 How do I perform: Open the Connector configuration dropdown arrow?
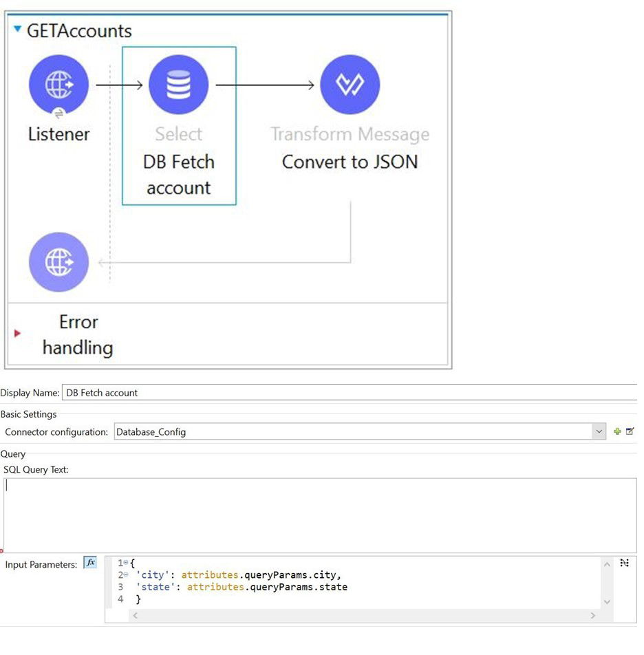[x=599, y=431]
